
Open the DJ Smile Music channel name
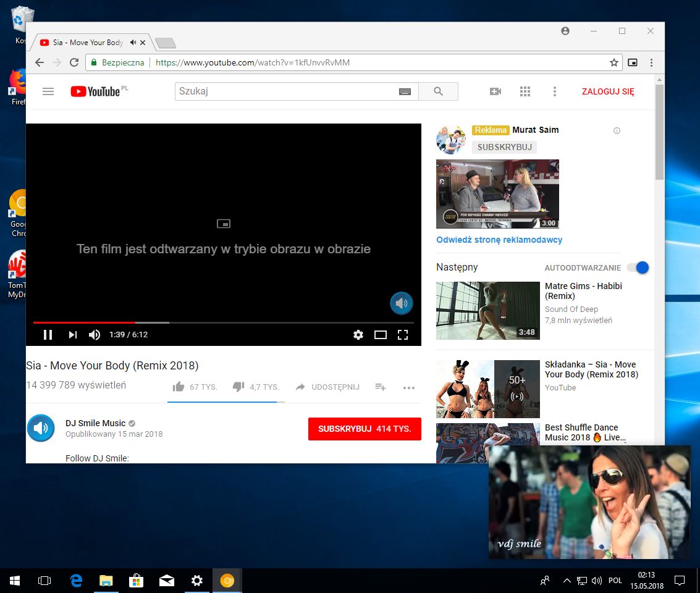click(96, 423)
